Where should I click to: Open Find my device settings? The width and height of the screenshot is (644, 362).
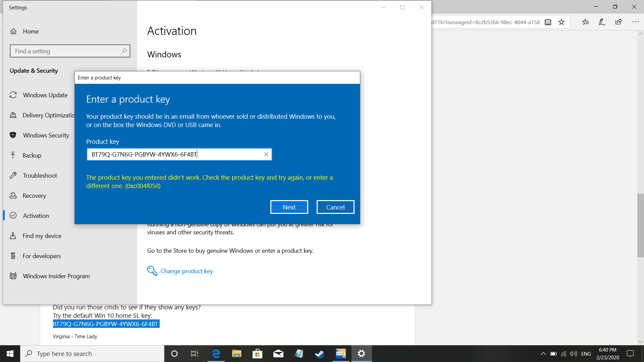point(42,236)
